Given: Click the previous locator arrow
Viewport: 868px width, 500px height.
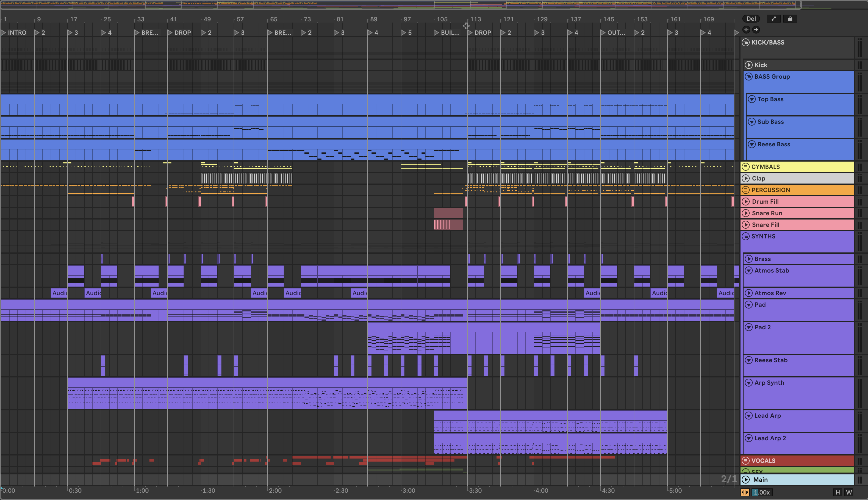Looking at the screenshot, I should click(x=746, y=30).
